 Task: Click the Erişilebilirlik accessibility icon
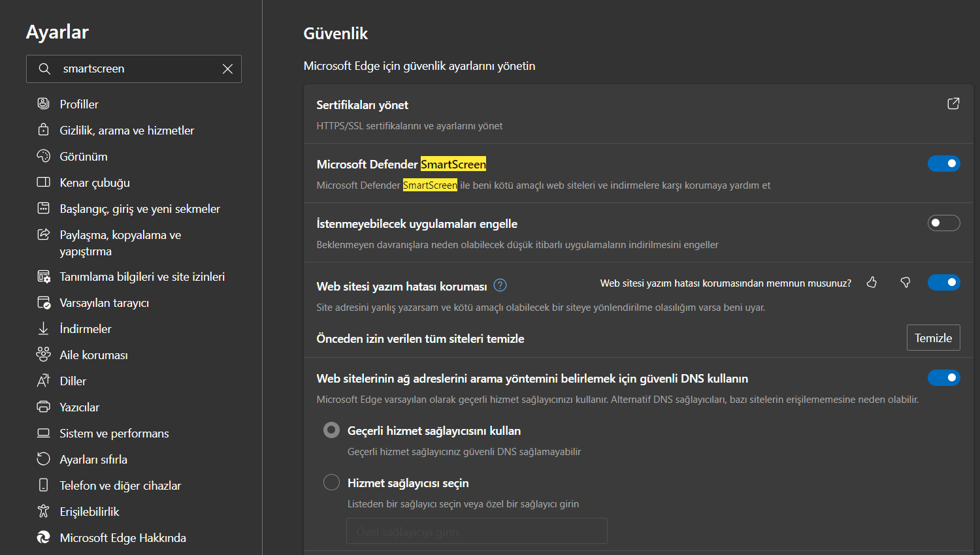44,511
